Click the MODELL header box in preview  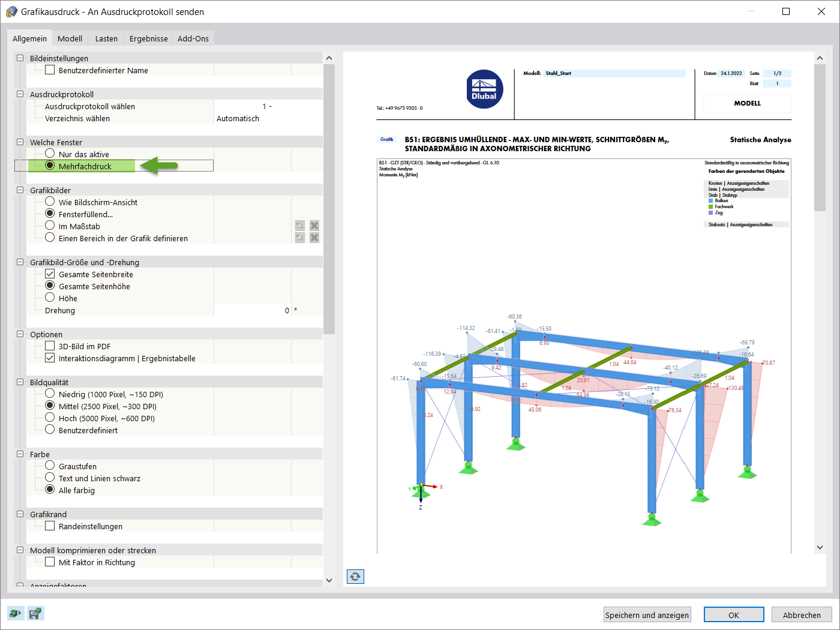pos(747,103)
